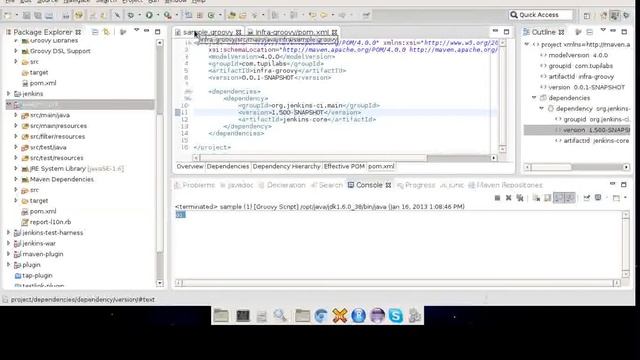Expand the jenkins project node
This screenshot has height=360, width=640.
9,93
